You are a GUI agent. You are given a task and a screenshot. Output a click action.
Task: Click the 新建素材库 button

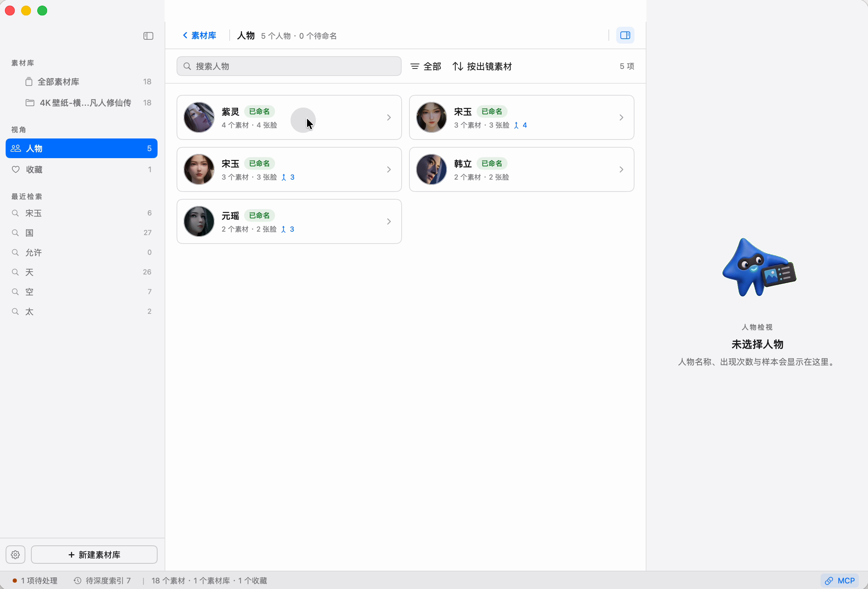[94, 555]
